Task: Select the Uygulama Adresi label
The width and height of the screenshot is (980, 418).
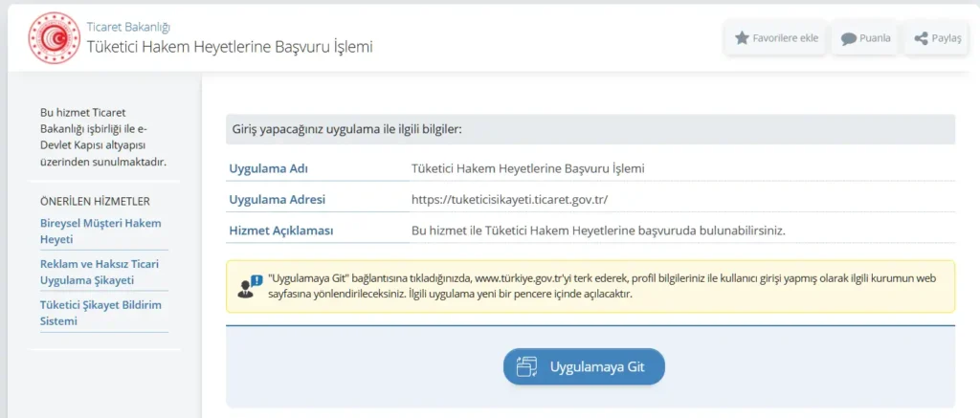Action: (x=277, y=199)
